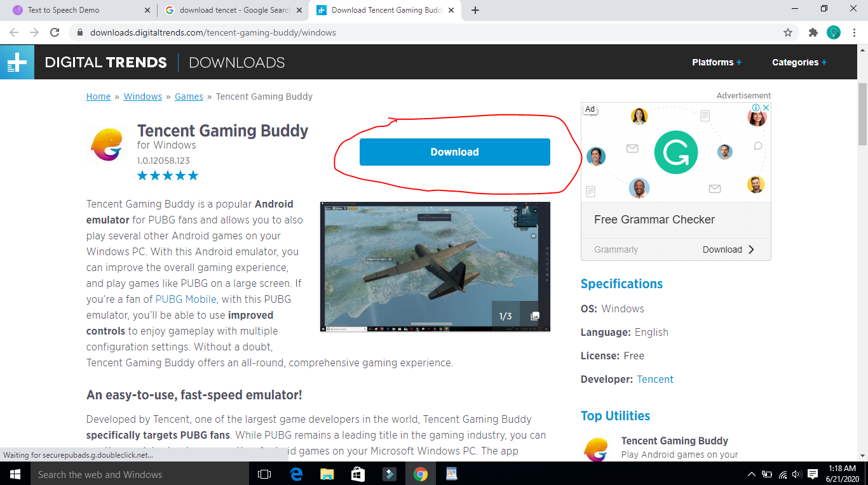The image size is (868, 485).
Task: Open the network Wi-Fi tray icon
Action: (783, 474)
